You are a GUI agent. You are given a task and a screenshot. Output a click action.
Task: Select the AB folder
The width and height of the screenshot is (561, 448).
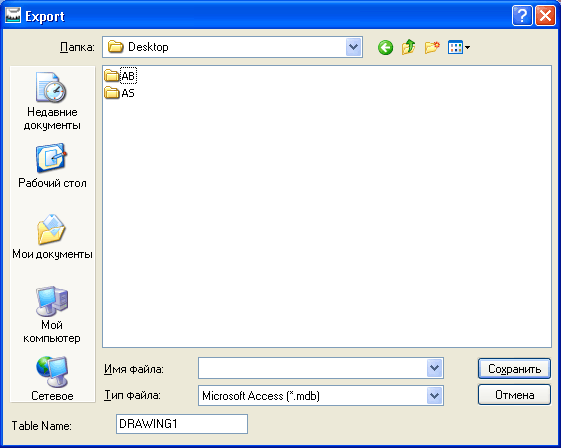point(120,76)
